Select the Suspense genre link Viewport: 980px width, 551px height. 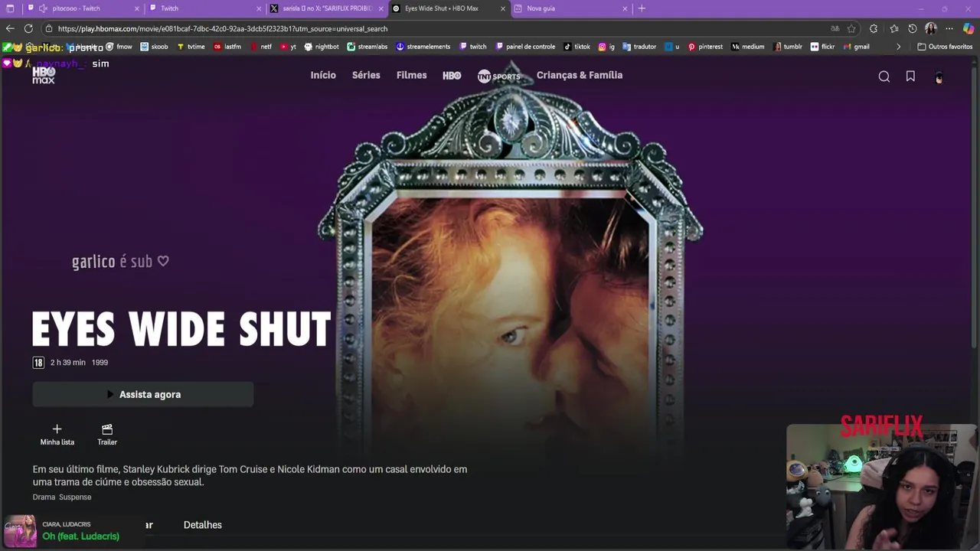(x=75, y=497)
